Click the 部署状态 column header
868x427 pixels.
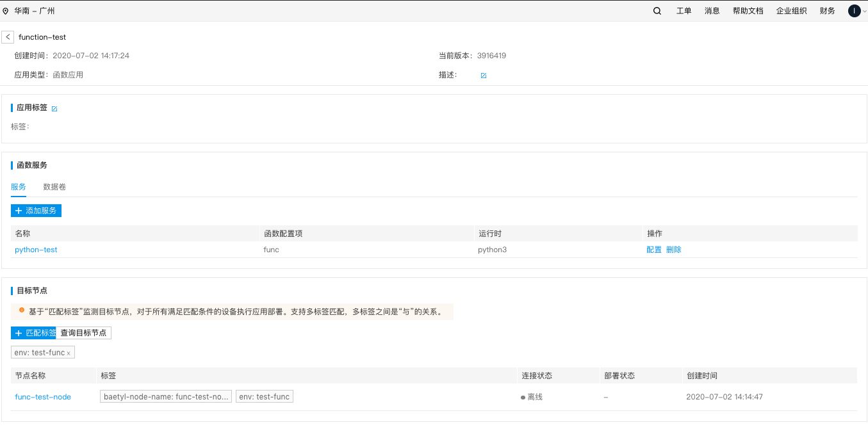coord(619,376)
